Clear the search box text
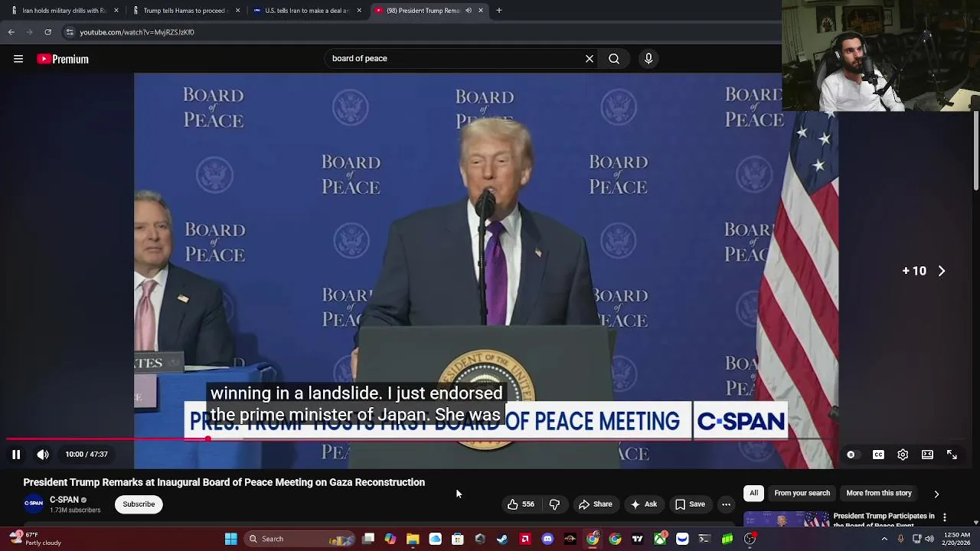 point(590,58)
